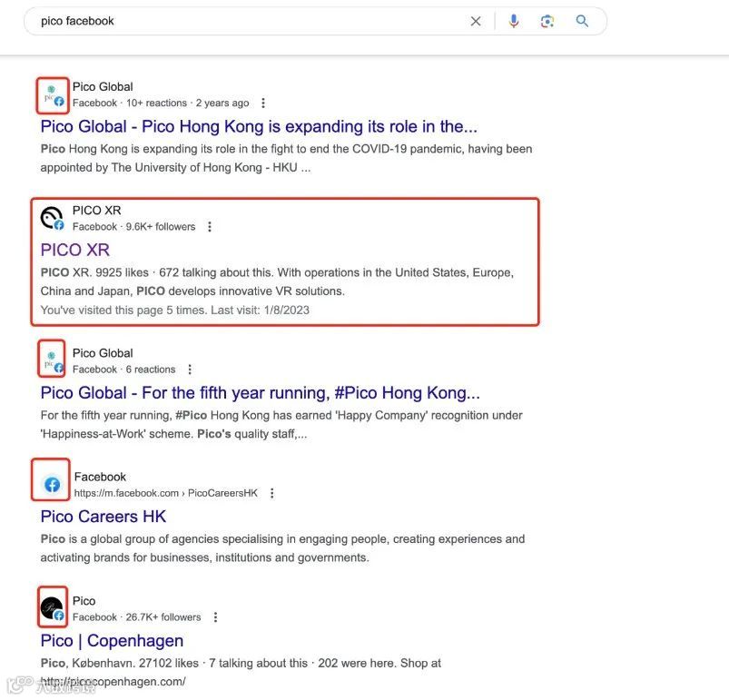The image size is (729, 700).
Task: Click the black Pico Copenhagen favicon
Action: pos(52,609)
